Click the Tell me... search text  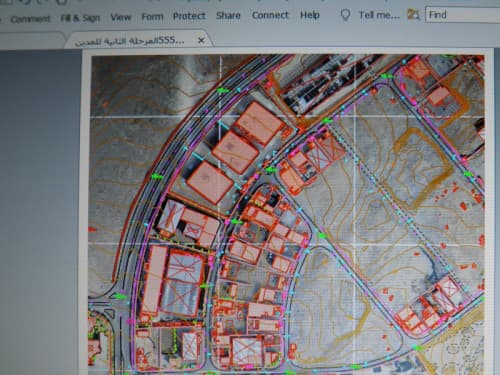379,15
